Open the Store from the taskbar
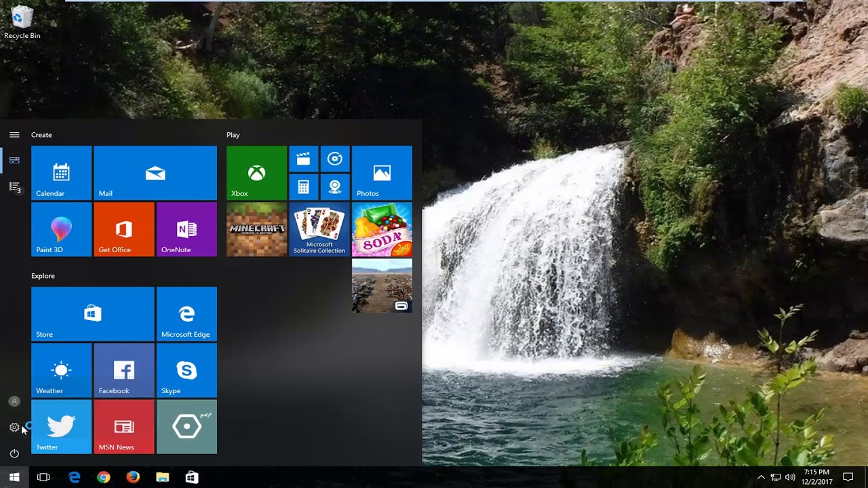 [192, 477]
